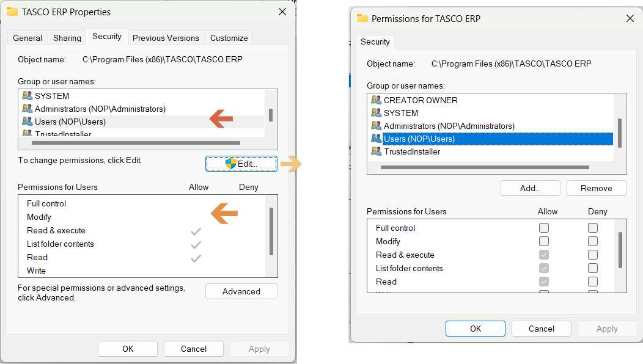The width and height of the screenshot is (643, 364).
Task: Click horizontal scrollbar under group names list
Action: [484, 167]
